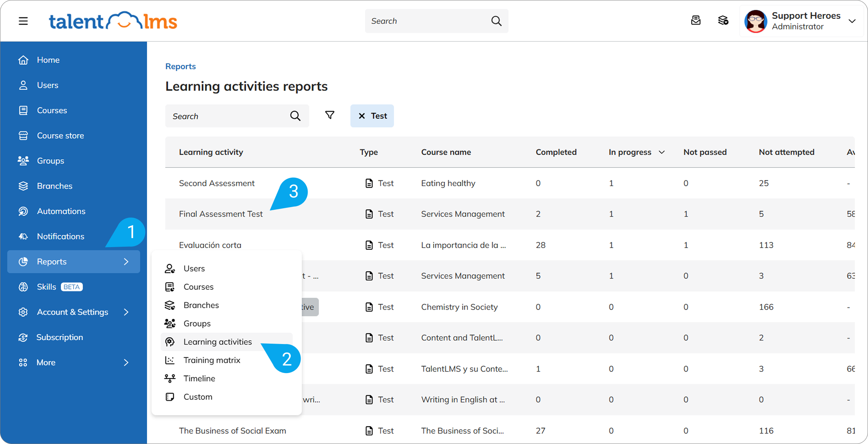Viewport: 868px width, 444px height.
Task: Click the talentlms logo
Action: point(113,21)
